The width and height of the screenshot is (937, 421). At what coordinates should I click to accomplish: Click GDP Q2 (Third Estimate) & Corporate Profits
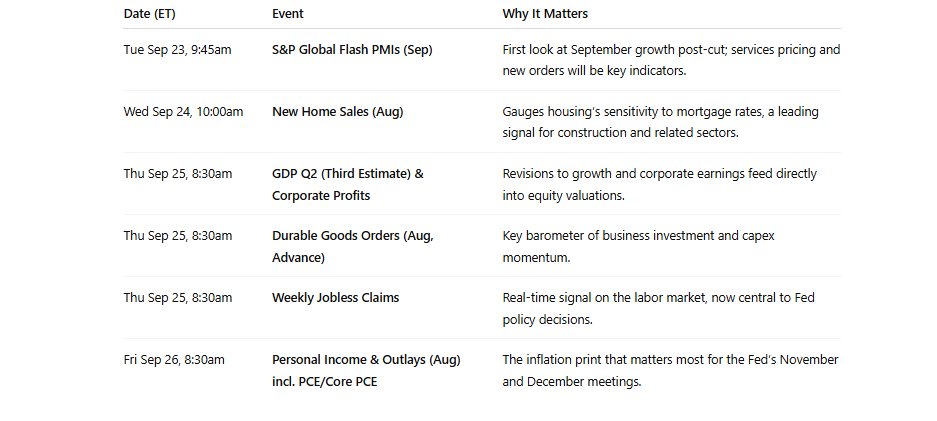(348, 185)
